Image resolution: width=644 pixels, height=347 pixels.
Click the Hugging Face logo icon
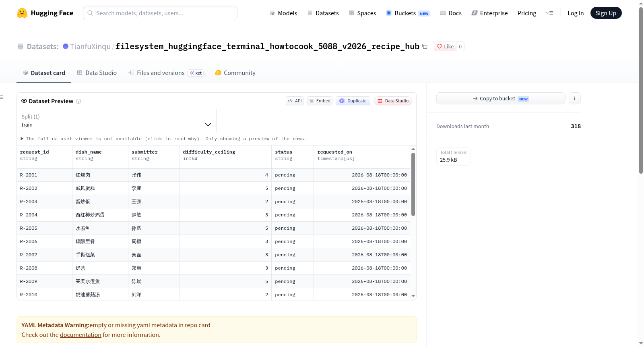click(x=22, y=13)
